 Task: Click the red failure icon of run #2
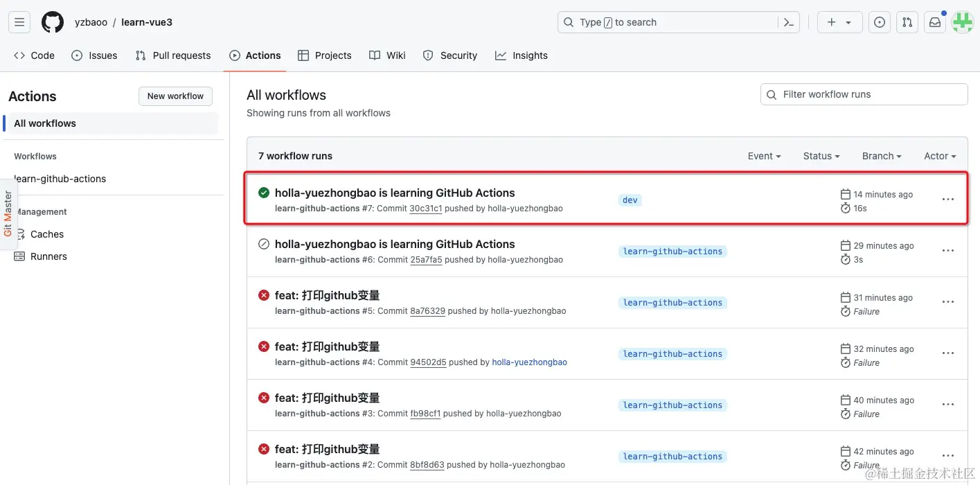(264, 449)
